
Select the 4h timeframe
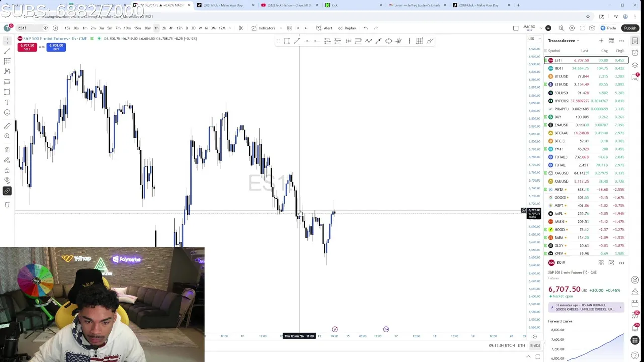[171, 28]
